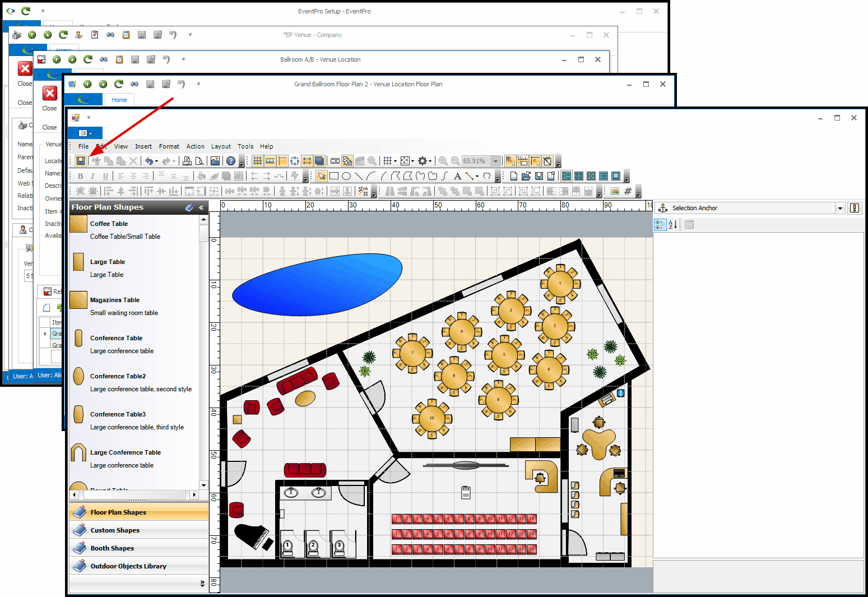Toggle the shadow display button beside the page bounds
868x597 pixels.
coord(319,161)
